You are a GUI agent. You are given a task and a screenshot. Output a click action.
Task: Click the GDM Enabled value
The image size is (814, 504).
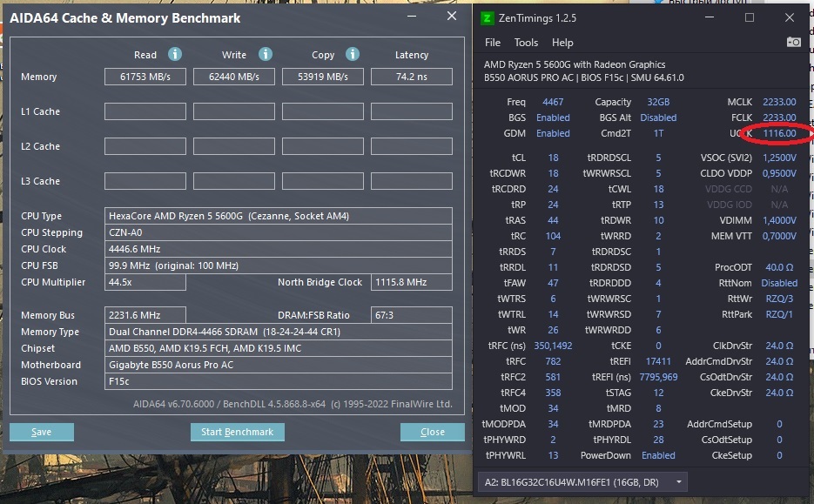553,133
